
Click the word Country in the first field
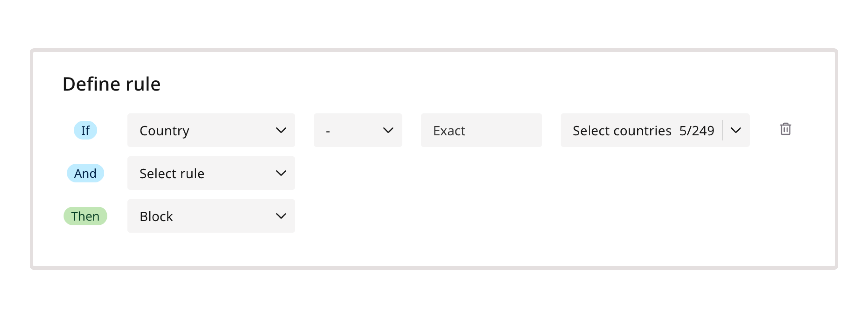tap(164, 131)
